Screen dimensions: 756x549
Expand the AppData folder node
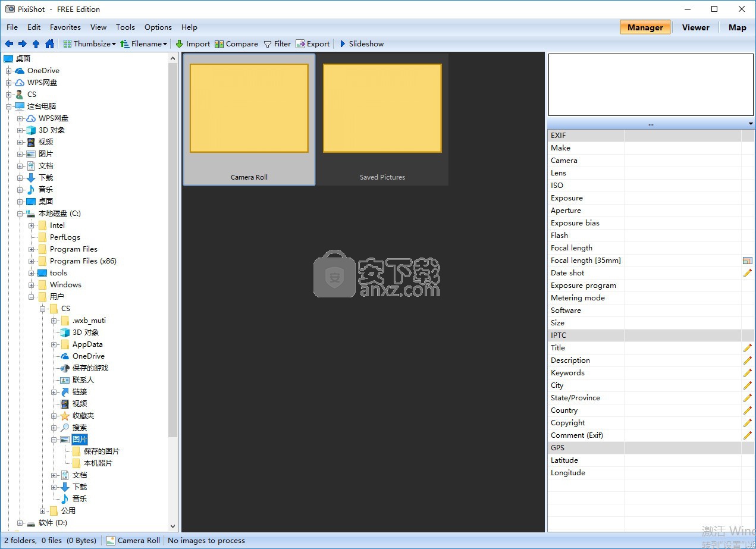54,344
